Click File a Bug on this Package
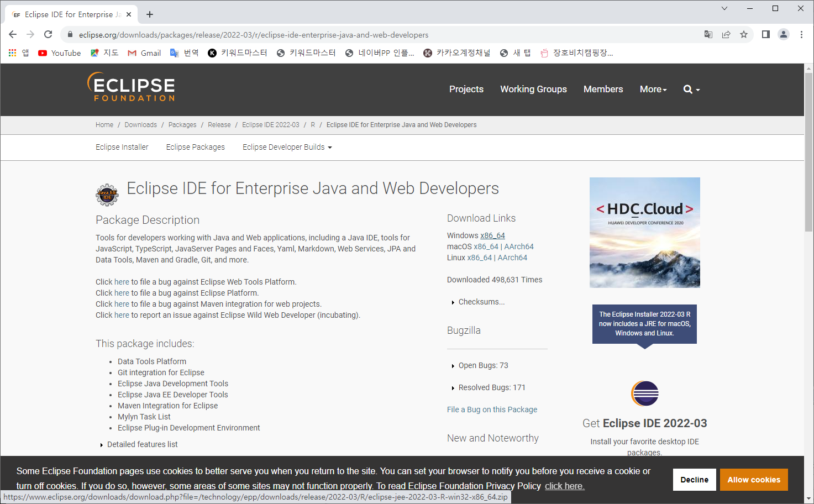 pyautogui.click(x=492, y=410)
